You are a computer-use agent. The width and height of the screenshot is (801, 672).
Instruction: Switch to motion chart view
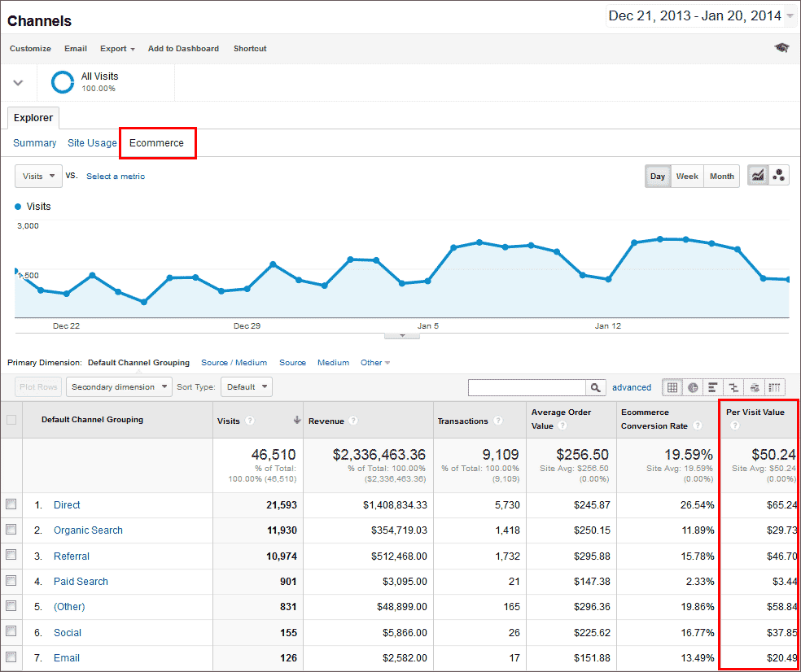[777, 176]
